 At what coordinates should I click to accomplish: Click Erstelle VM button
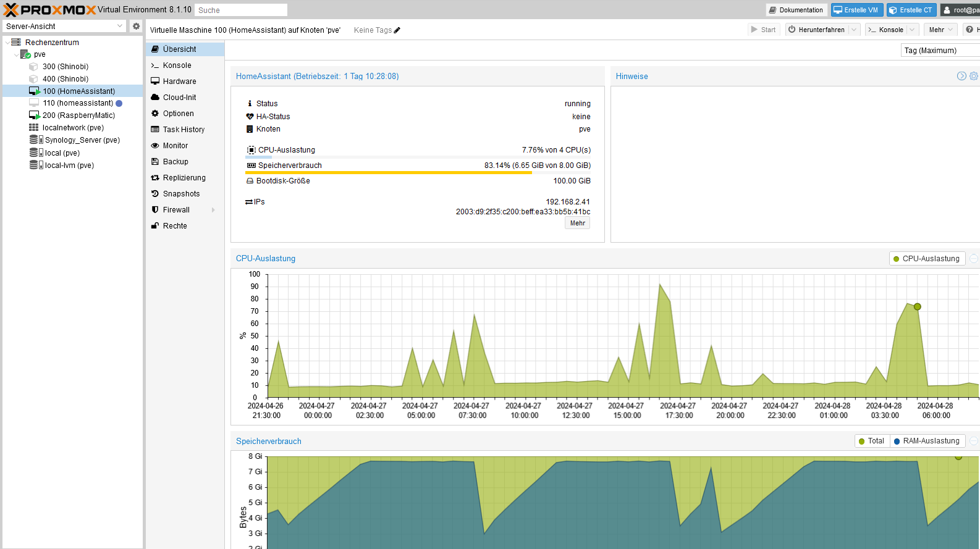(856, 10)
